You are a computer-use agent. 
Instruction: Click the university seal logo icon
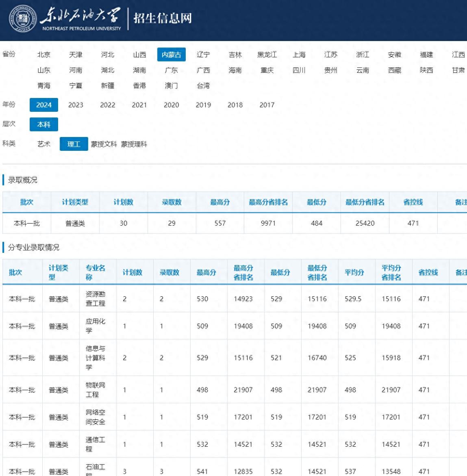[x=23, y=19]
